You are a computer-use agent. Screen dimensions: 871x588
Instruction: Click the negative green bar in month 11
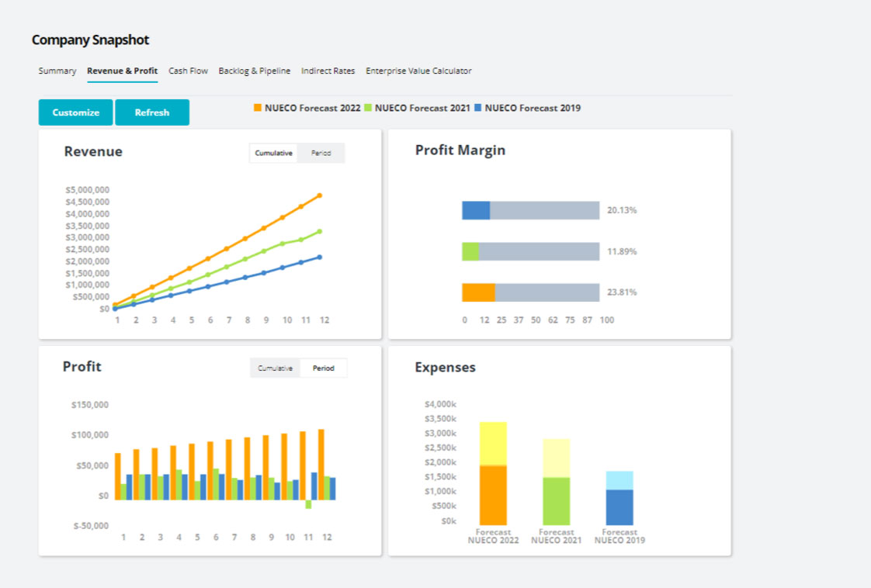308,504
